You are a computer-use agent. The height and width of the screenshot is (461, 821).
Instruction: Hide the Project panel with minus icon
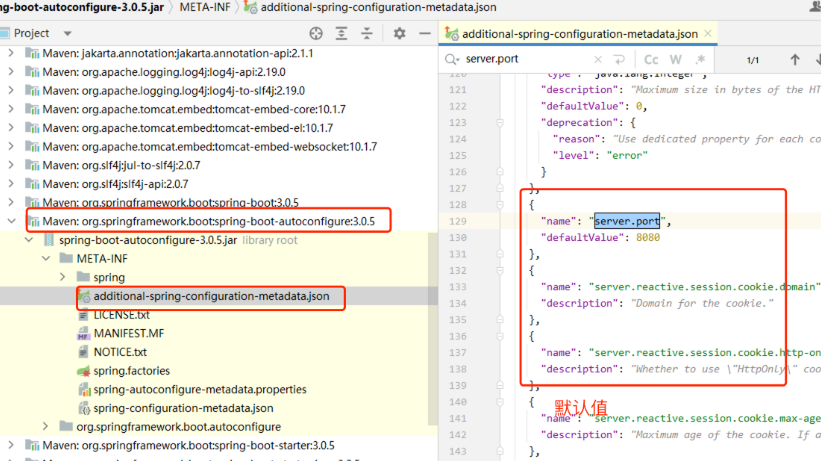click(x=425, y=34)
